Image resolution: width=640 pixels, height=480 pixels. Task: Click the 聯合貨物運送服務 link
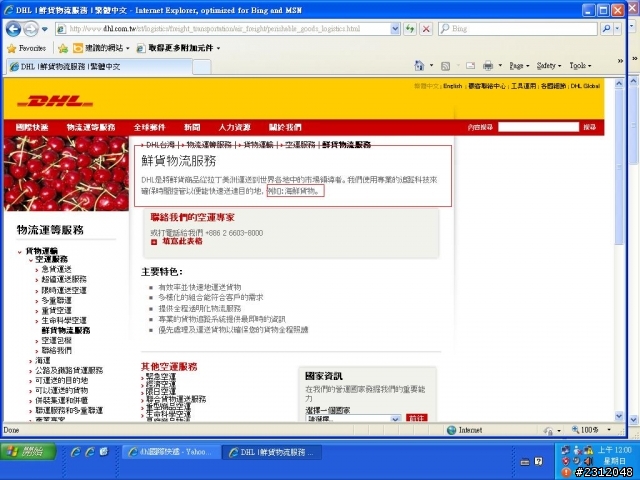coord(176,399)
